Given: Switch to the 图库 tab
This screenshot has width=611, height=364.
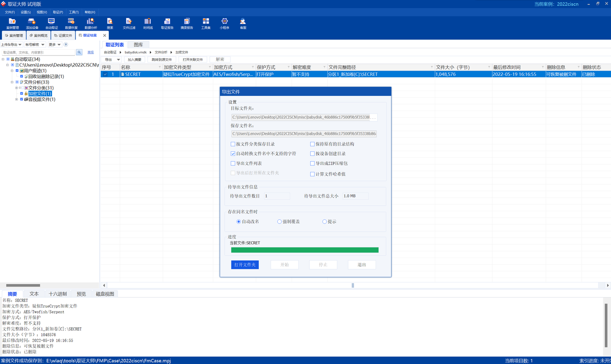Looking at the screenshot, I should [138, 44].
